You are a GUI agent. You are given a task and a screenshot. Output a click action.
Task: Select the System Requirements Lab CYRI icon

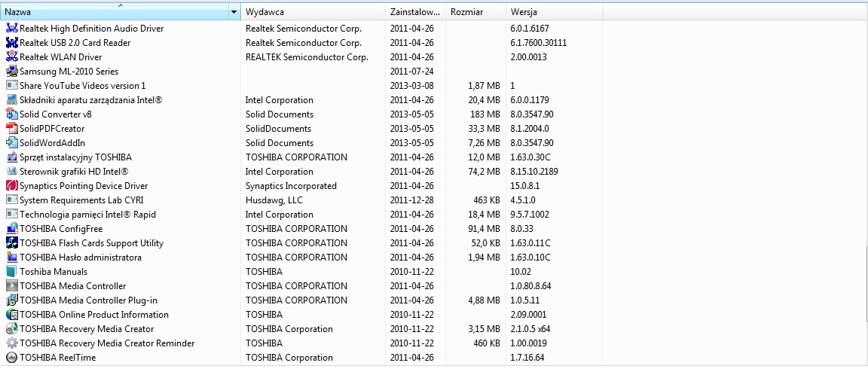coord(11,200)
